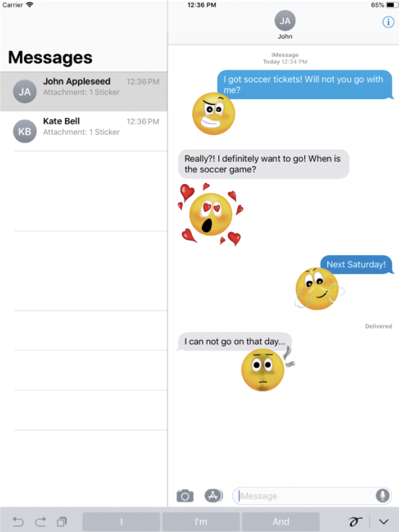Open the App Store apps icon
The image size is (399, 532).
(x=214, y=496)
